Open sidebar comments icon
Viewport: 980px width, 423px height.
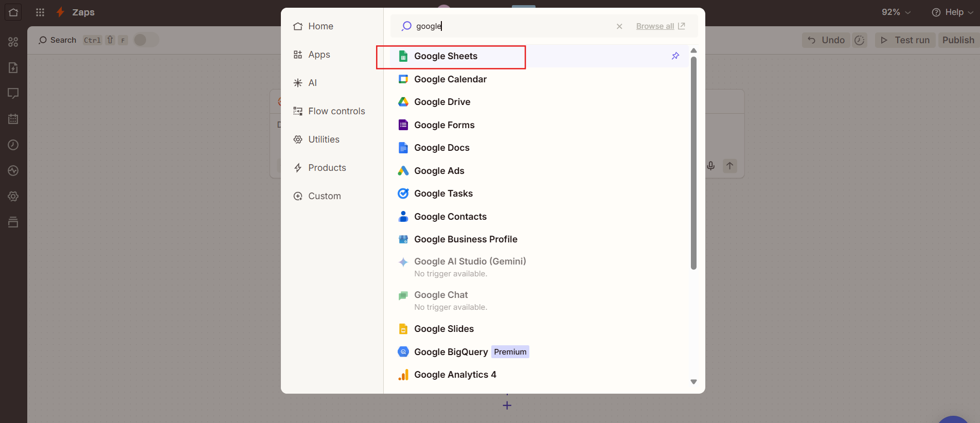tap(13, 94)
